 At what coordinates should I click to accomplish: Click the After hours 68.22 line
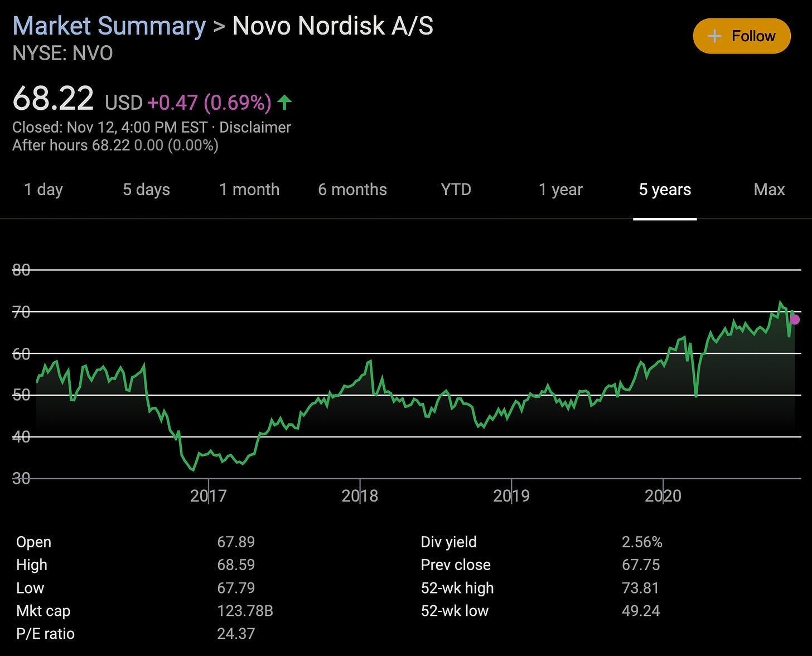(115, 145)
